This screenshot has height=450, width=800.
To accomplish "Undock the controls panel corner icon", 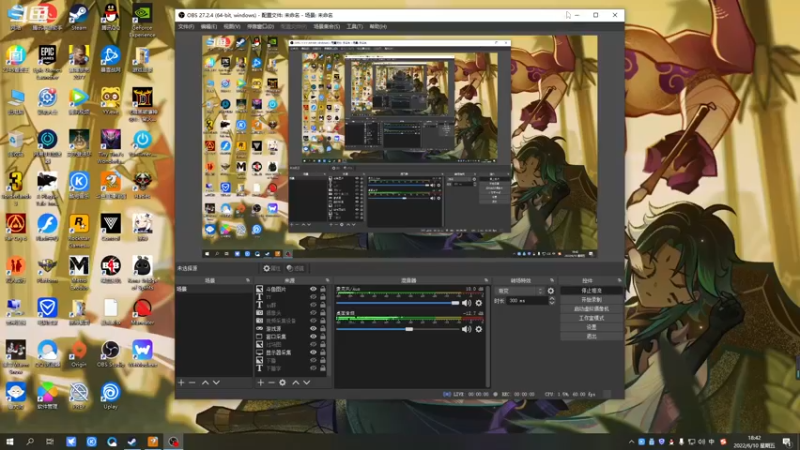I will 619,281.
